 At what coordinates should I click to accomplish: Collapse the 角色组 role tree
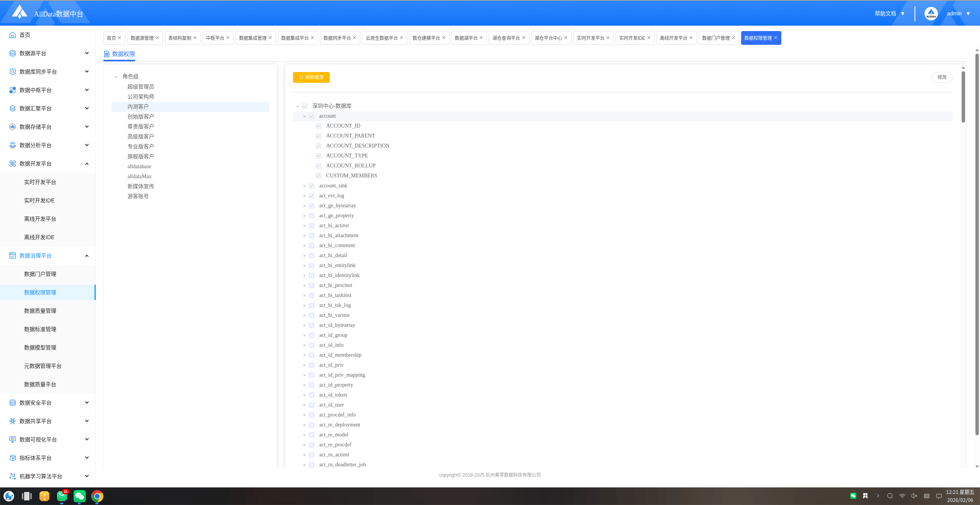116,77
